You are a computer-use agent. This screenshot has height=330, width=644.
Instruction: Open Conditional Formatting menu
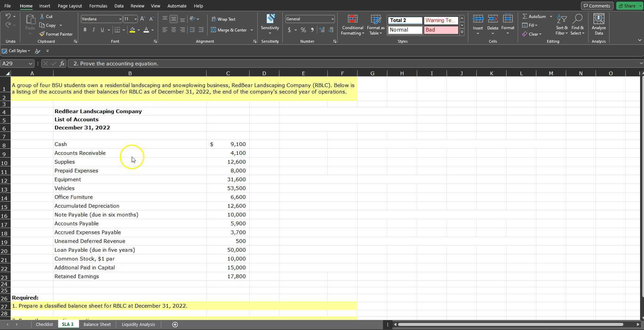(x=352, y=25)
